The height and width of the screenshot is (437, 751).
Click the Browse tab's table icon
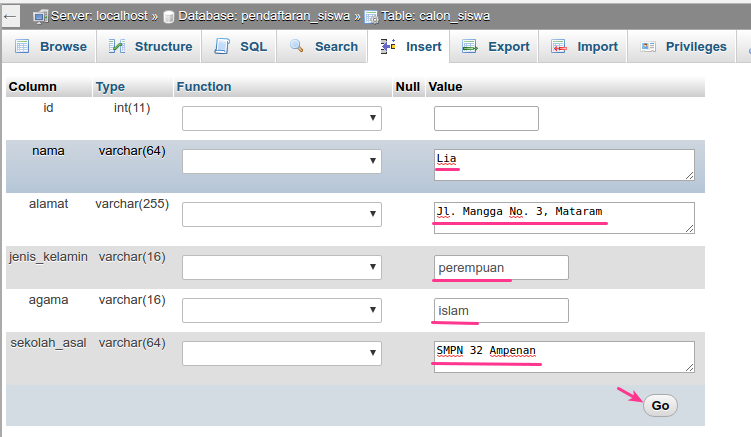tap(22, 47)
